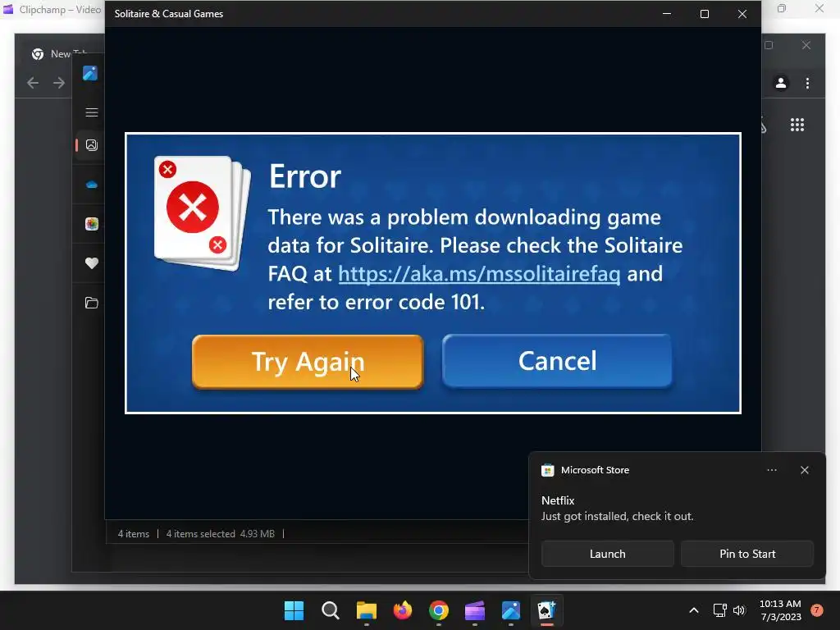This screenshot has width=840, height=630.
Task: Launch Netflix from the Store notification
Action: click(x=608, y=554)
